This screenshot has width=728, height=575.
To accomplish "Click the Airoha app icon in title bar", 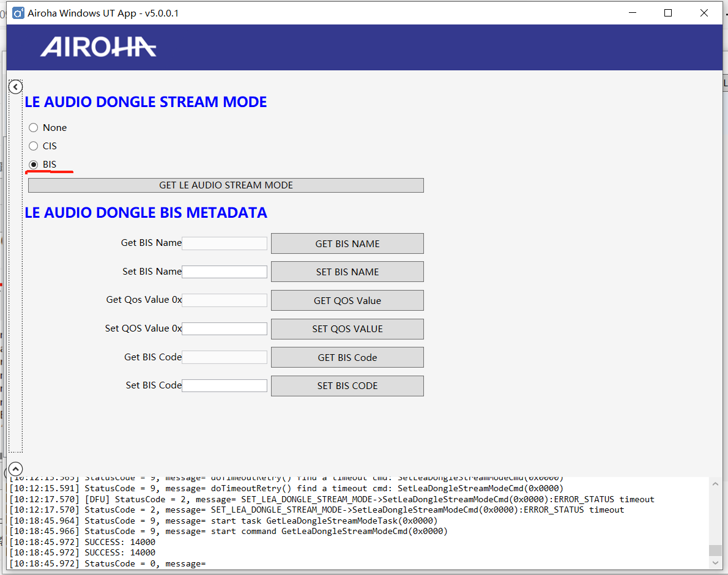I will click(x=18, y=13).
